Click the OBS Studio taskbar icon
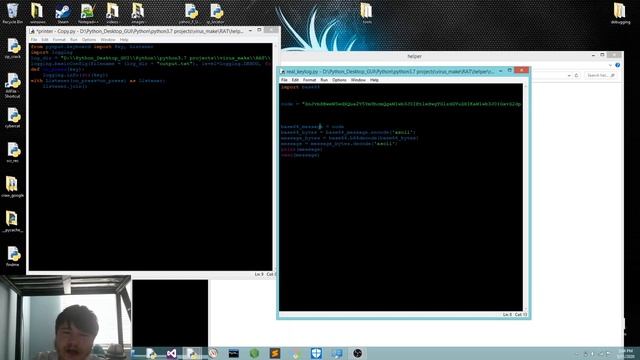Viewport: 640px width, 360px height. pos(358,353)
